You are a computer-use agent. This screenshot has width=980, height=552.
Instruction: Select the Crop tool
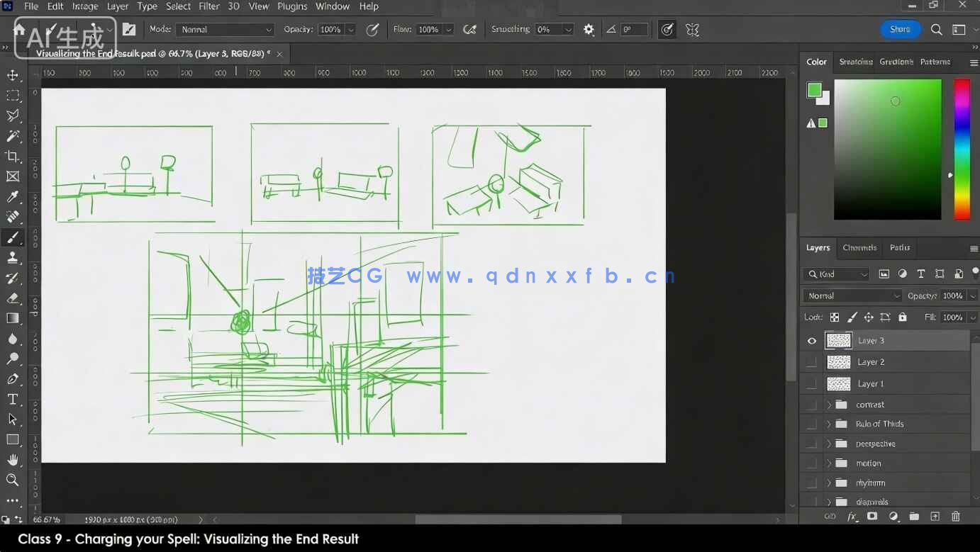(x=13, y=156)
